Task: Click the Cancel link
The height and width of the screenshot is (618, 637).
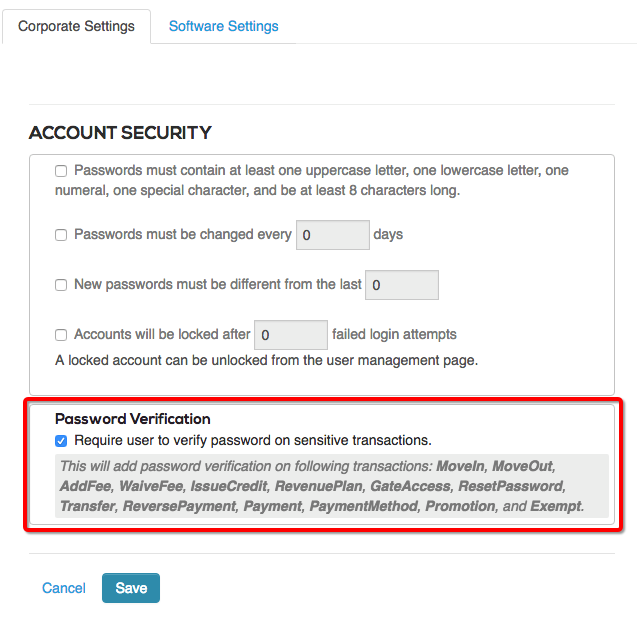Action: pos(64,588)
